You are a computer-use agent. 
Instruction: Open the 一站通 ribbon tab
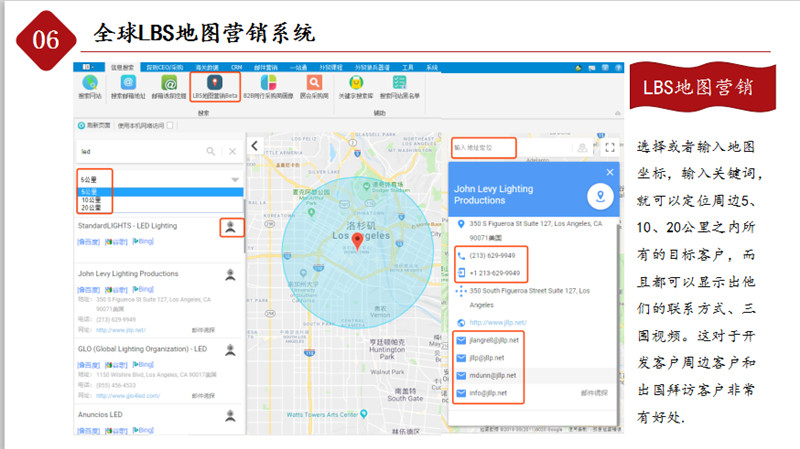click(298, 67)
